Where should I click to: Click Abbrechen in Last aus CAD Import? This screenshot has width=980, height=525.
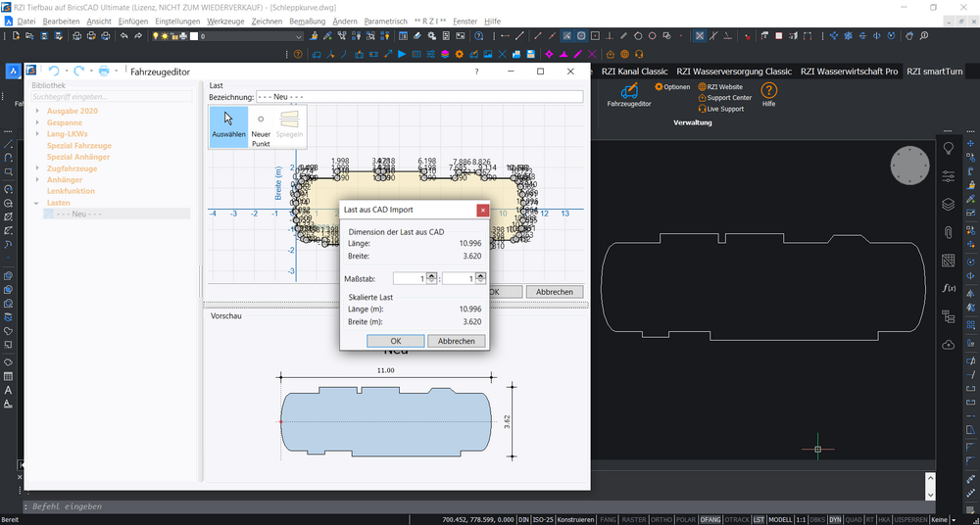pyautogui.click(x=457, y=341)
